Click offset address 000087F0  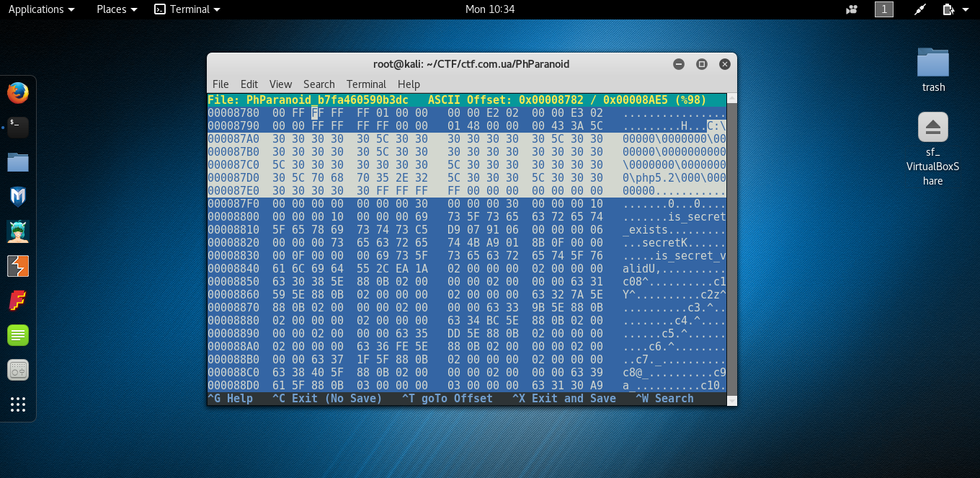coord(233,204)
